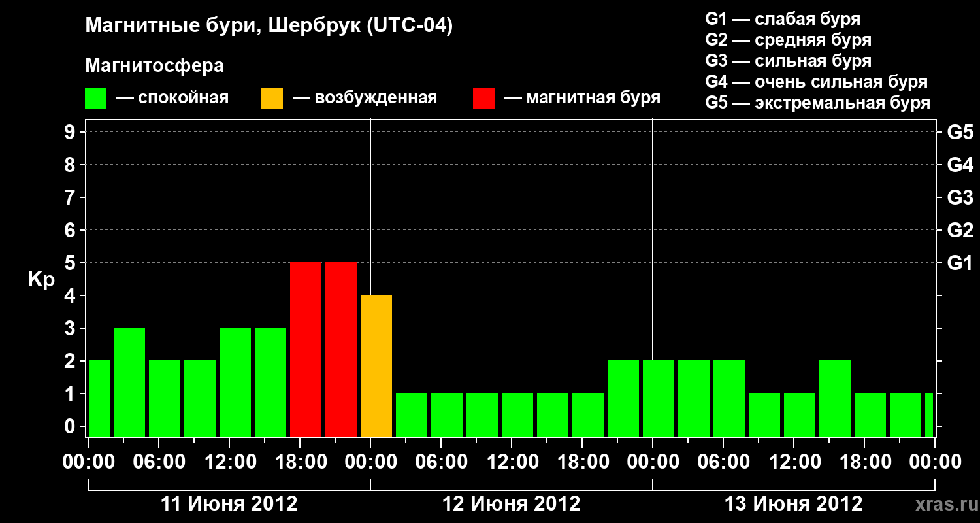The image size is (980, 523).
Task: Click the Kp 3 green bar starting 12:00 on 11 June
Action: (x=235, y=382)
